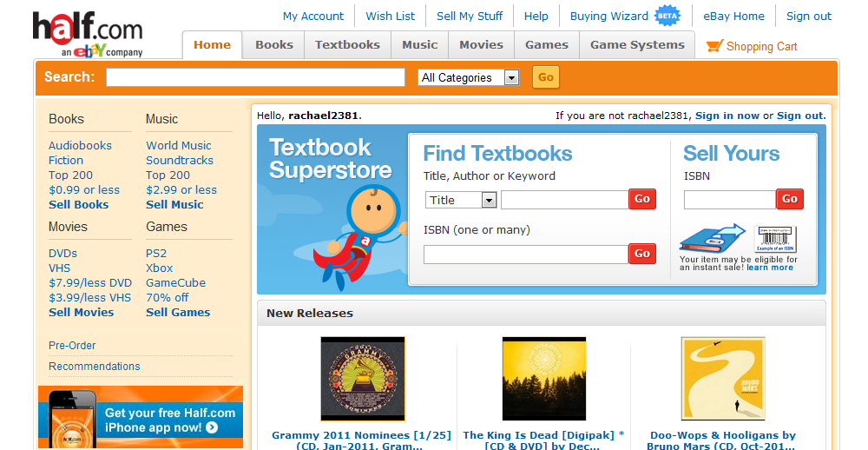The height and width of the screenshot is (450, 868).
Task: Open Wish List link
Action: pos(391,16)
